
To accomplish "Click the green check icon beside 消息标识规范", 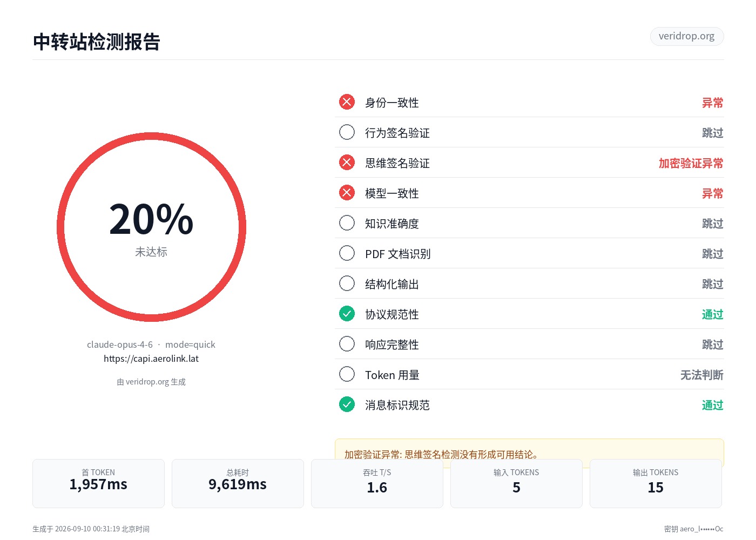I will pos(347,404).
